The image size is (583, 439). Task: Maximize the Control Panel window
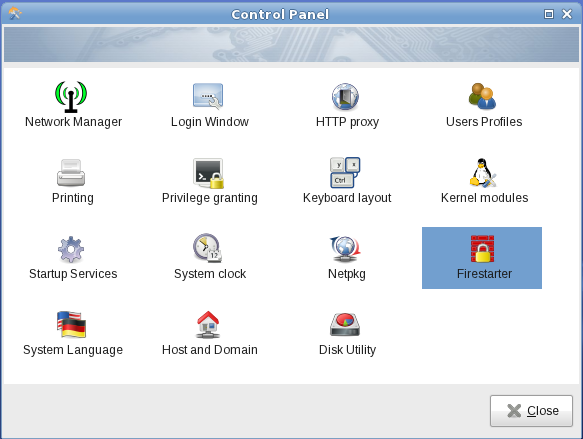(x=549, y=14)
